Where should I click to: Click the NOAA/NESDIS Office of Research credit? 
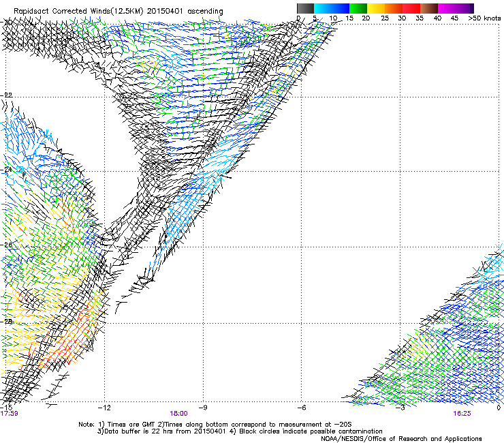pyautogui.click(x=401, y=439)
